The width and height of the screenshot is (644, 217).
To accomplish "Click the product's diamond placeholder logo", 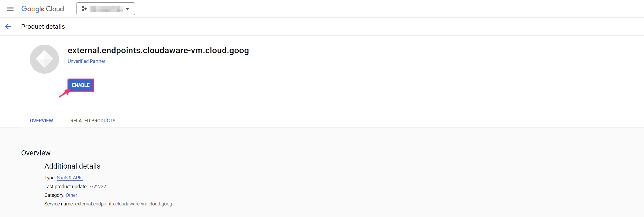I will tap(44, 59).
